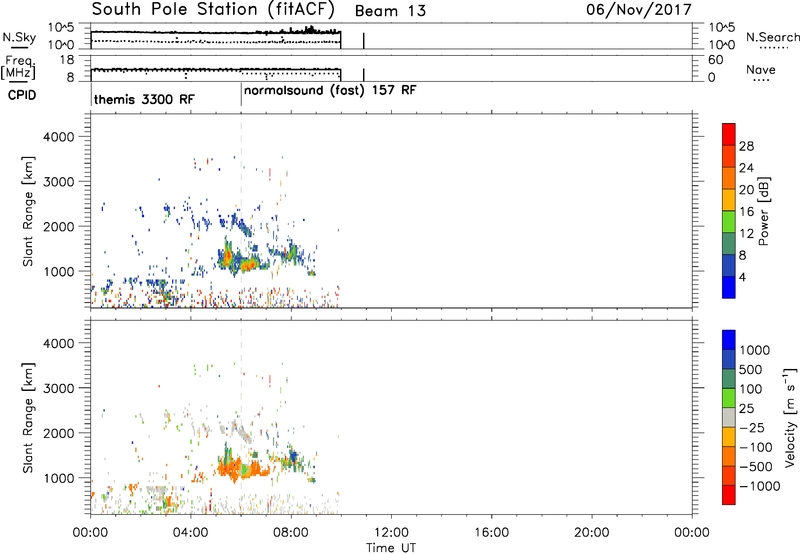Click the "12:00" time tick label
This screenshot has width=800, height=554.
point(391,533)
